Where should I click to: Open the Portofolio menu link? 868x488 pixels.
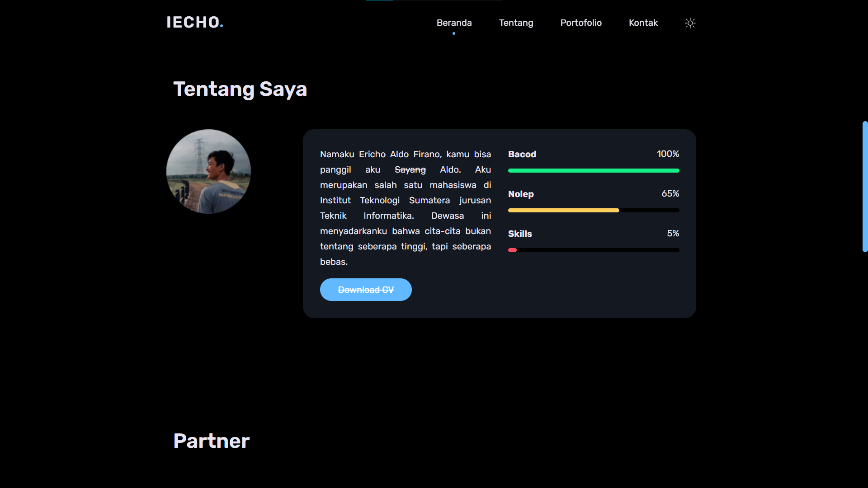pyautogui.click(x=581, y=23)
